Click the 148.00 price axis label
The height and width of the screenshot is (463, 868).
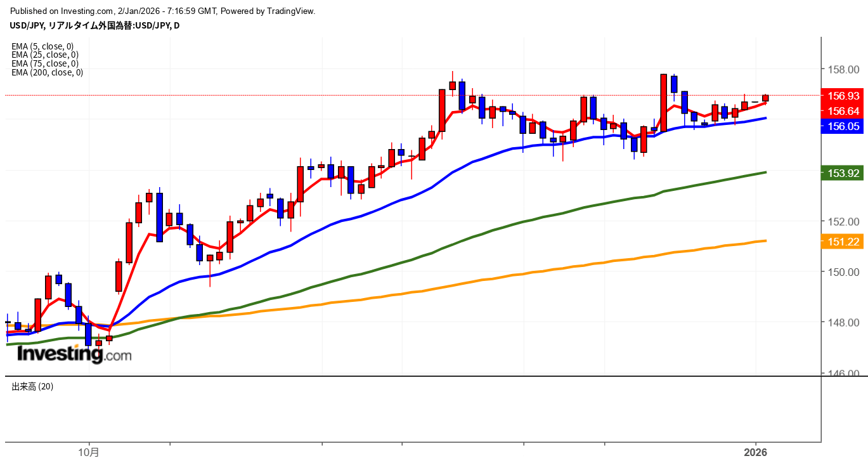(841, 323)
